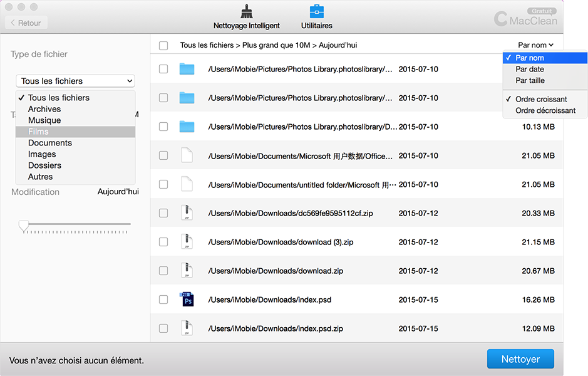Tick the select-all checkbox in the header
This screenshot has height=376, width=588.
pos(163,45)
